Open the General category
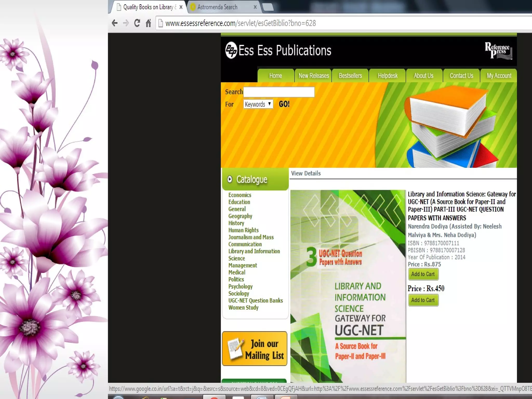 [x=237, y=209]
